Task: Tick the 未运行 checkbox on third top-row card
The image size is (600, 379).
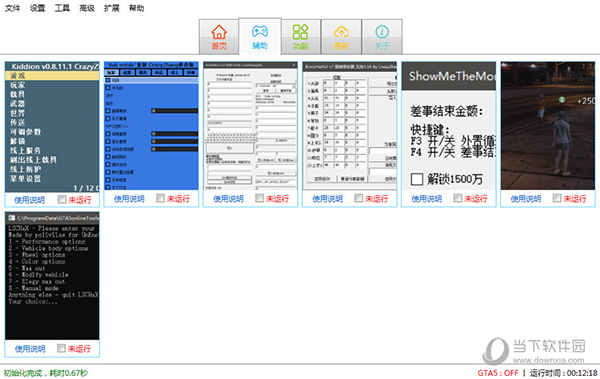Action: pos(259,198)
